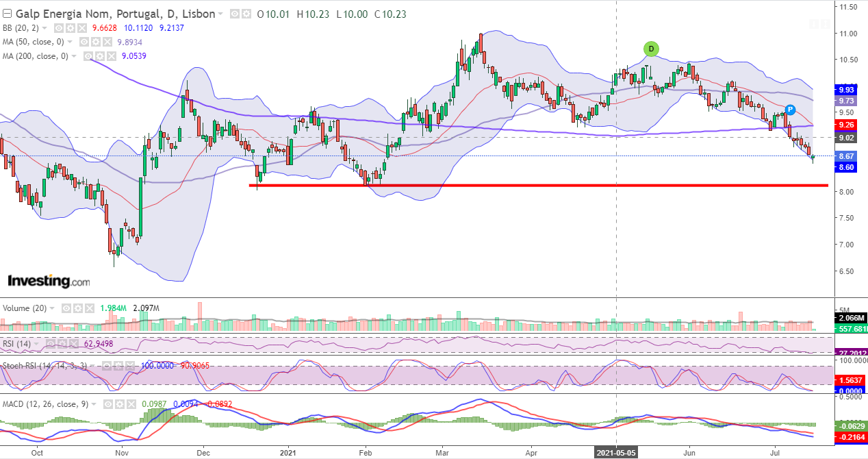Screen dimensions: 868x459
Task: Open Stoch RSI settings gear
Action: click(x=118, y=365)
